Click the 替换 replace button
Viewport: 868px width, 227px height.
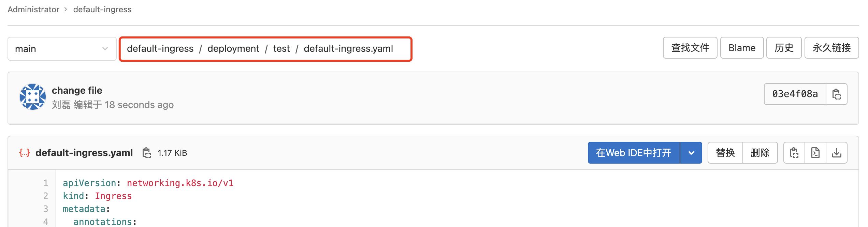[725, 153]
